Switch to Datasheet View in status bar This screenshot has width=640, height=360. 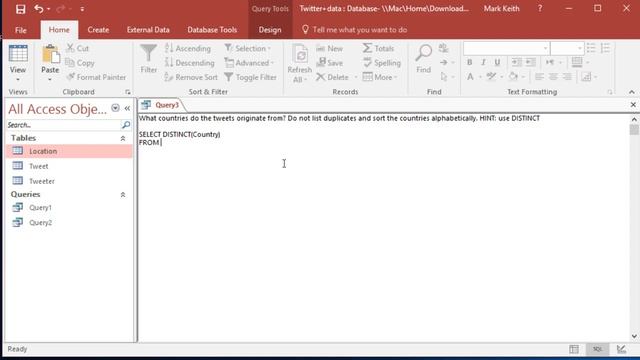[574, 349]
